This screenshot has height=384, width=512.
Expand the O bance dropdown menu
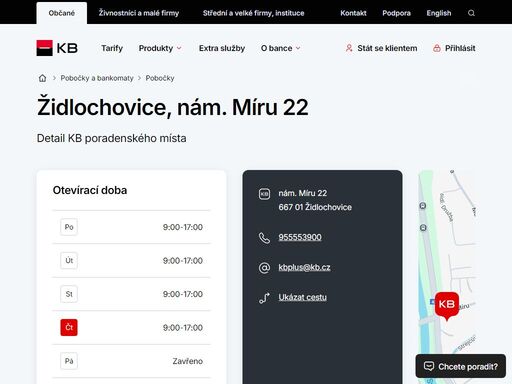(280, 48)
